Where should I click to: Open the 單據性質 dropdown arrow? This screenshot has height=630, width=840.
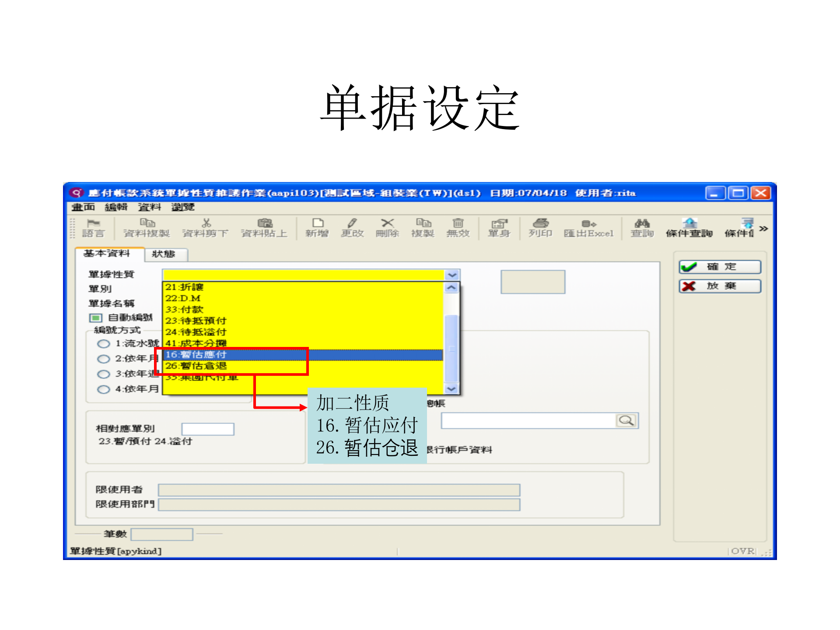(451, 274)
